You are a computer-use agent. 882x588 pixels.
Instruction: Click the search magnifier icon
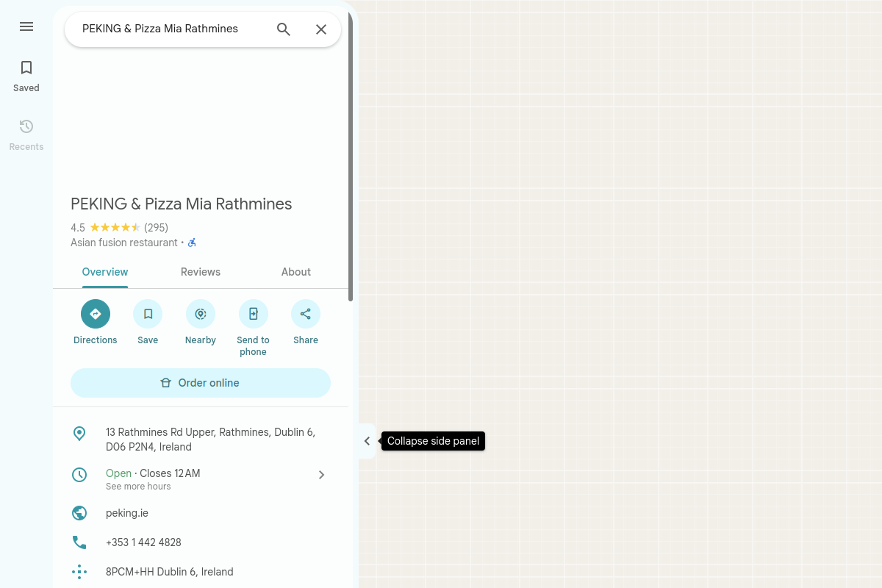(284, 29)
